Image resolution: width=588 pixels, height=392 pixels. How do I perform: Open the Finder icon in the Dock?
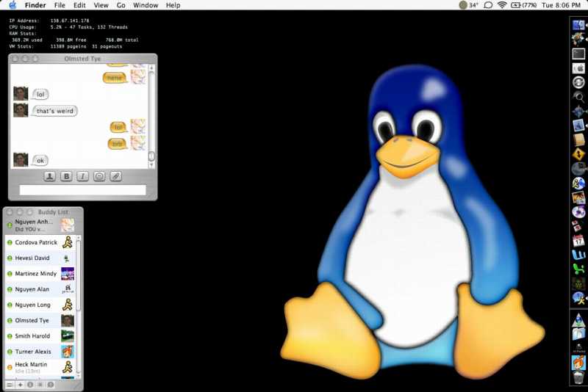578,25
